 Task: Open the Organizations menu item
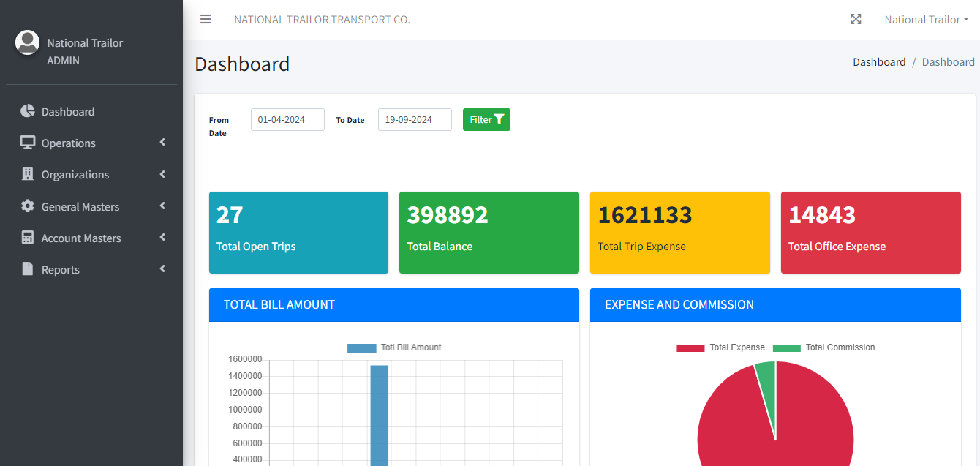click(75, 175)
